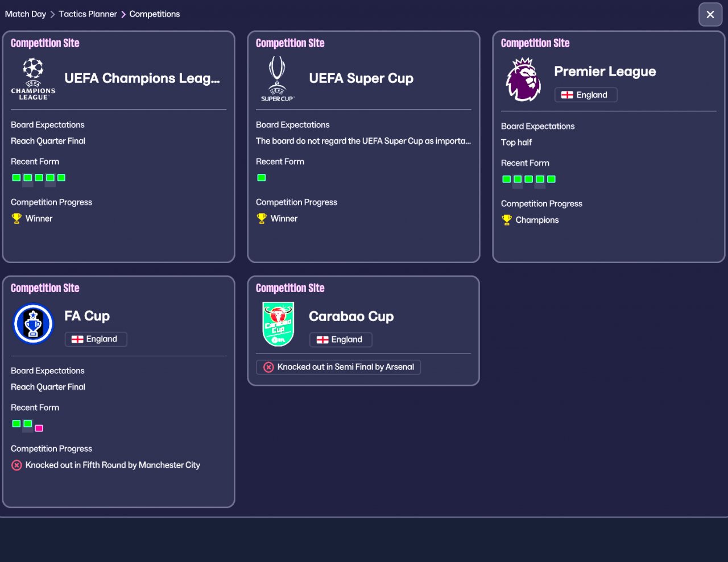Click England nation button under Premier League

pyautogui.click(x=586, y=95)
